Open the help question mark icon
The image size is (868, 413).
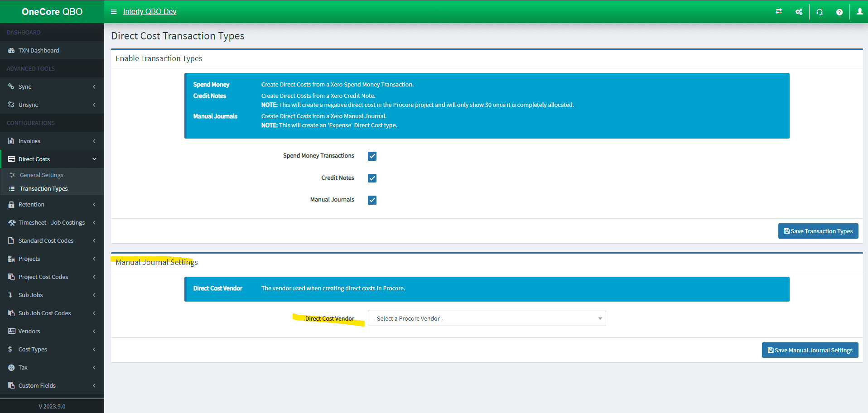pyautogui.click(x=839, y=12)
